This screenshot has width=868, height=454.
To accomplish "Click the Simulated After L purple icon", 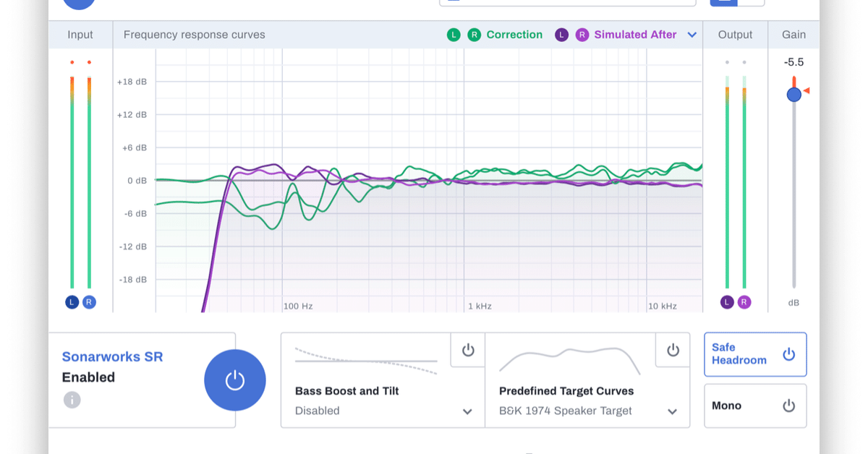I will (561, 35).
